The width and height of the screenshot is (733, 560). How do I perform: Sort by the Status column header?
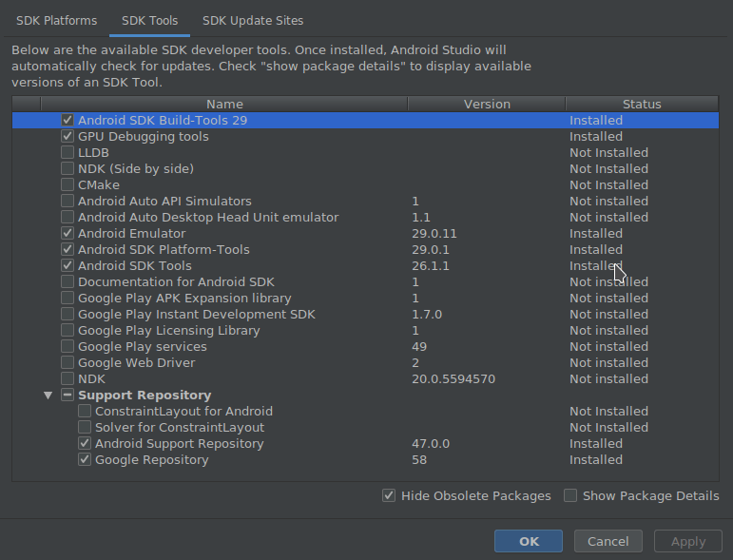pyautogui.click(x=642, y=104)
